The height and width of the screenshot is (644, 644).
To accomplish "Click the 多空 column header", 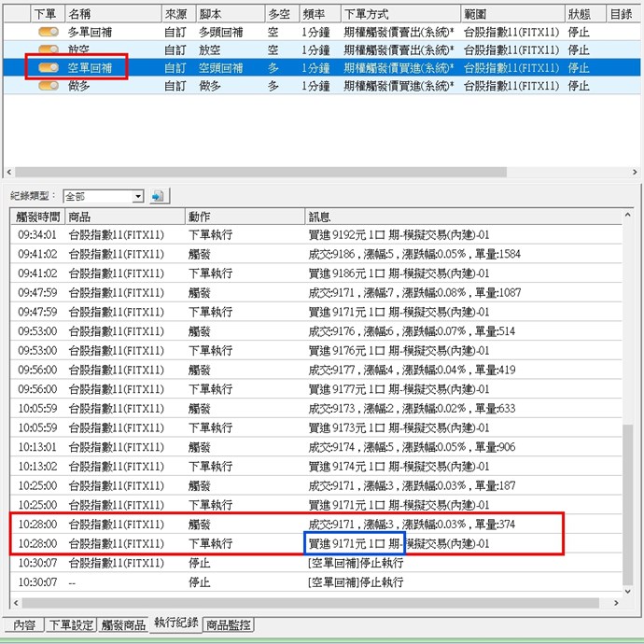I will [282, 14].
